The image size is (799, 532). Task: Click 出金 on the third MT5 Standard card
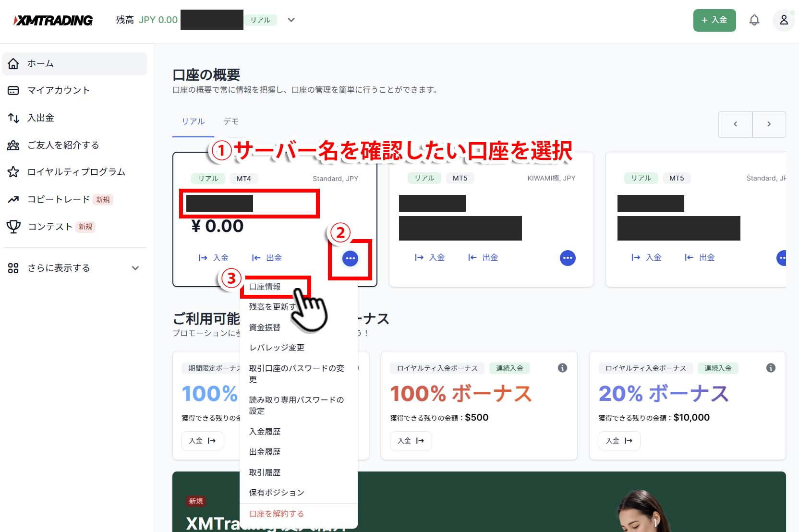pos(700,257)
